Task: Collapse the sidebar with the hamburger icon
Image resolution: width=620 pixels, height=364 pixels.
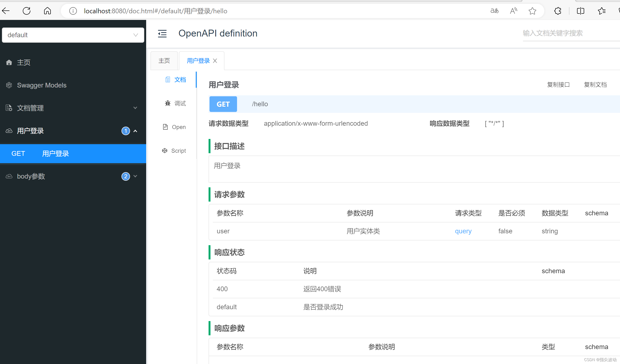Action: [x=162, y=34]
